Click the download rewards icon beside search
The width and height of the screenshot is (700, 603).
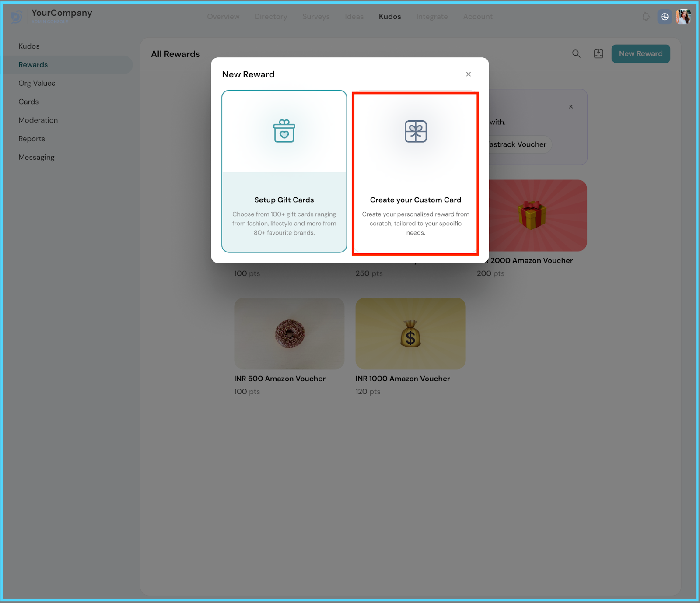click(598, 53)
